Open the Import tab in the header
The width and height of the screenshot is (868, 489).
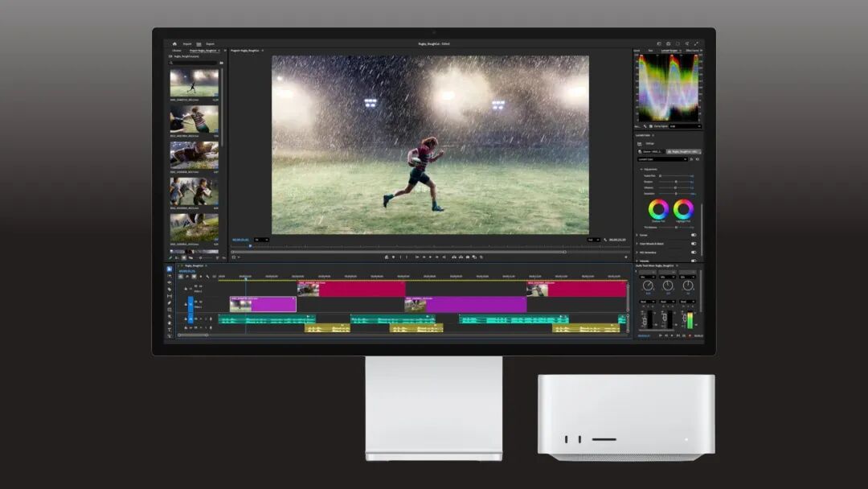click(x=187, y=43)
